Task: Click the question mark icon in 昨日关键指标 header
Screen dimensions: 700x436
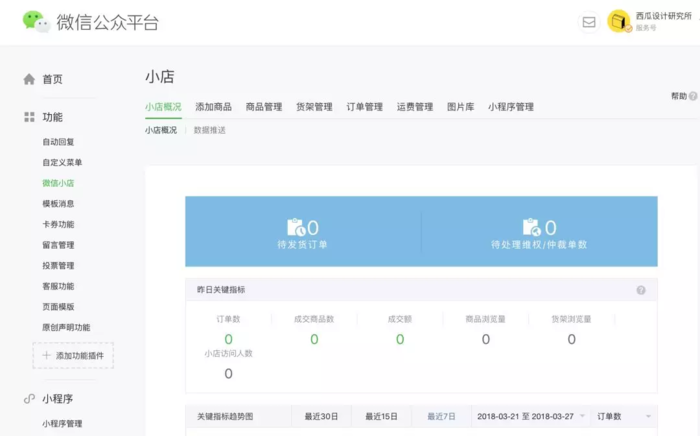Action: (x=641, y=290)
